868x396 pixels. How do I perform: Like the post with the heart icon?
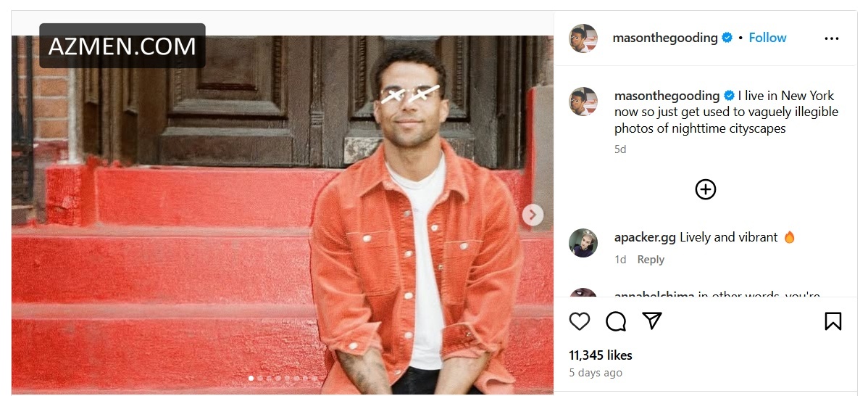coord(579,321)
